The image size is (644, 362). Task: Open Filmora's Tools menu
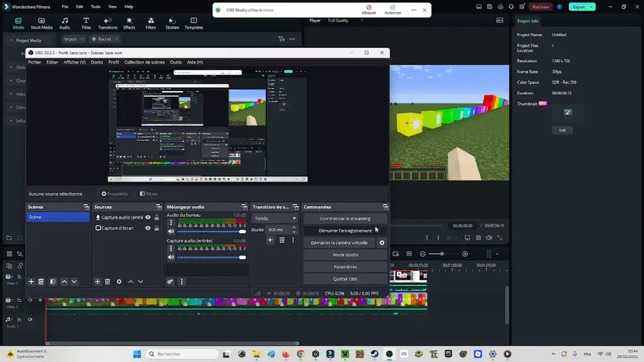click(x=95, y=6)
